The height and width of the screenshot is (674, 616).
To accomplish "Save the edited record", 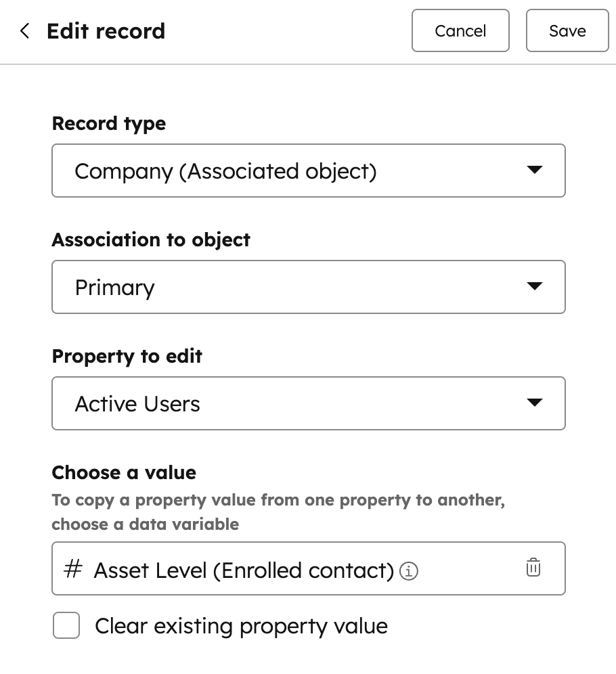I will [567, 30].
